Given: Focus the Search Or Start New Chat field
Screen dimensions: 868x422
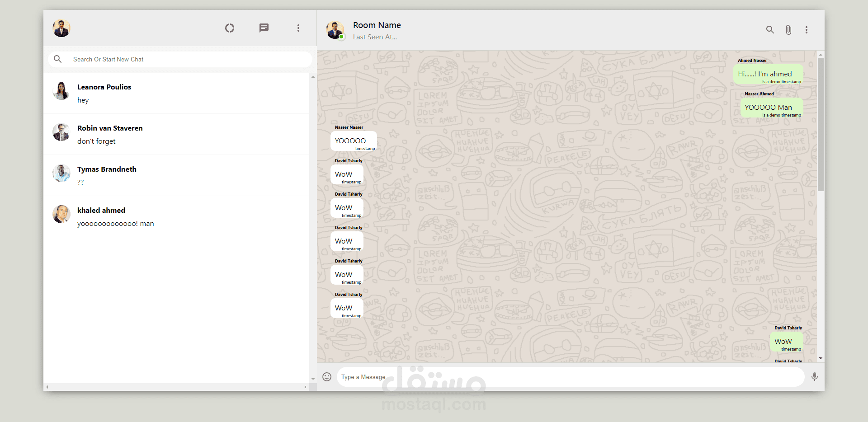Looking at the screenshot, I should click(x=180, y=59).
